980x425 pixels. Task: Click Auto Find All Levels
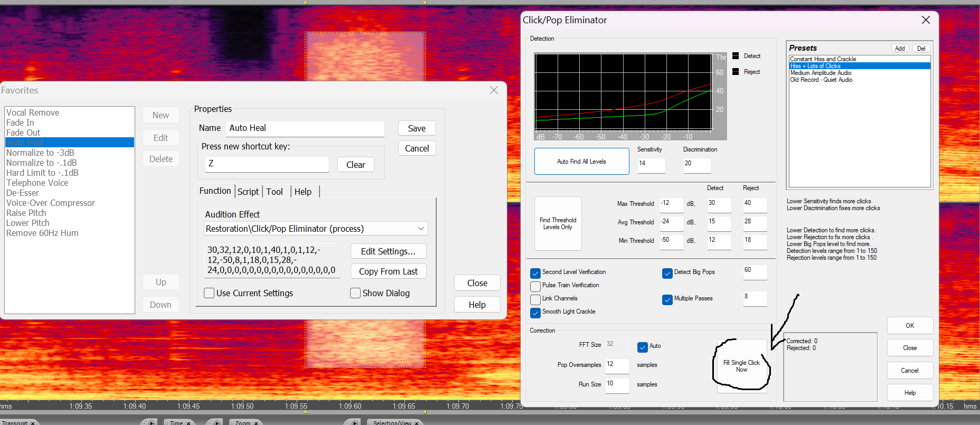[x=581, y=162]
